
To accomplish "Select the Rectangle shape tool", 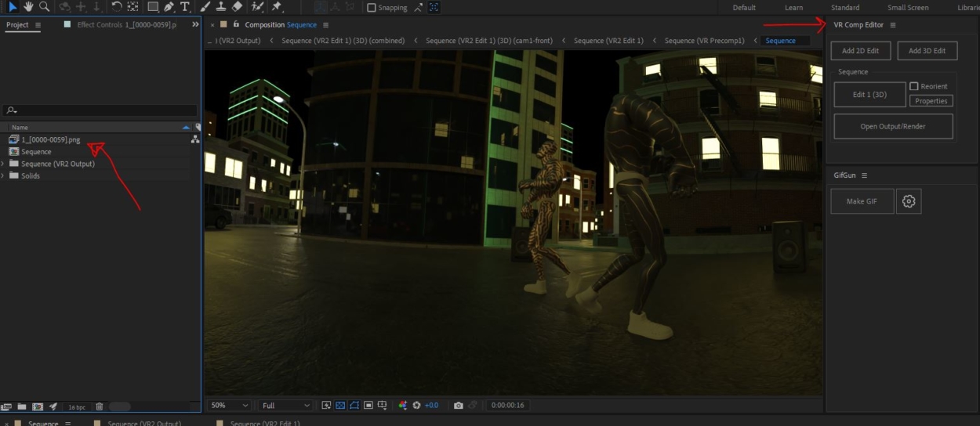I will [153, 6].
